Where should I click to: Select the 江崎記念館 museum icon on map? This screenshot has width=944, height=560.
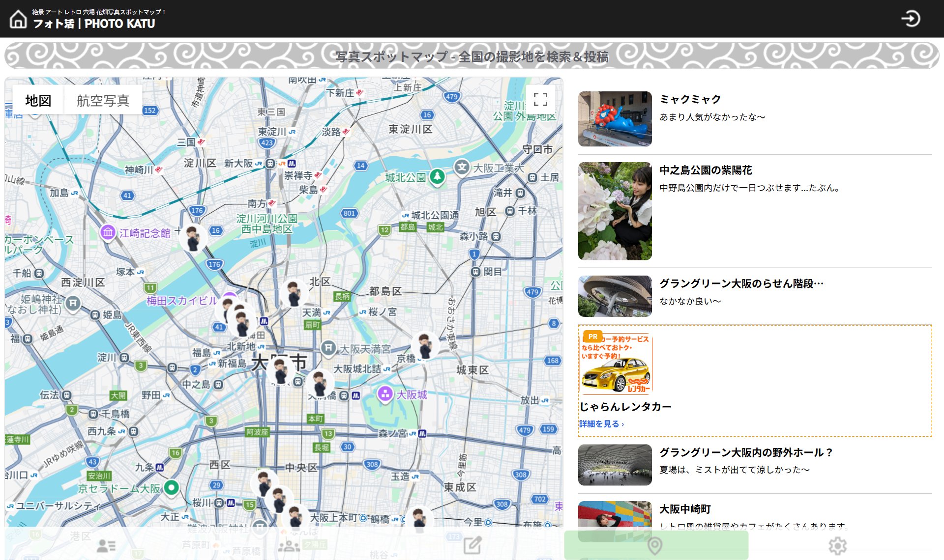[x=108, y=232]
